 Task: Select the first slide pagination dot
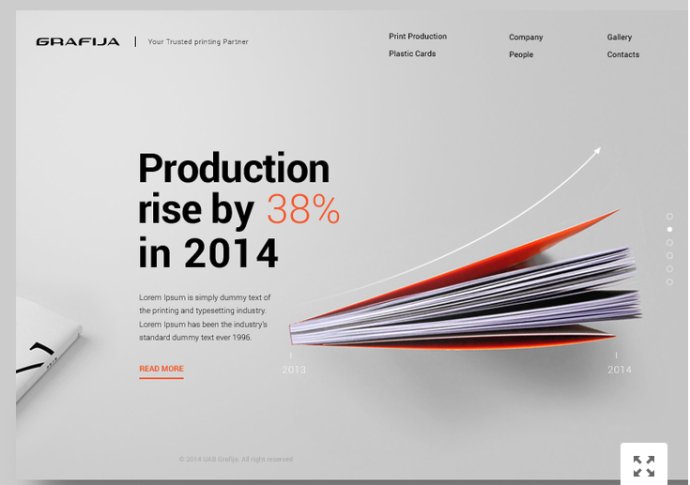[x=670, y=216]
